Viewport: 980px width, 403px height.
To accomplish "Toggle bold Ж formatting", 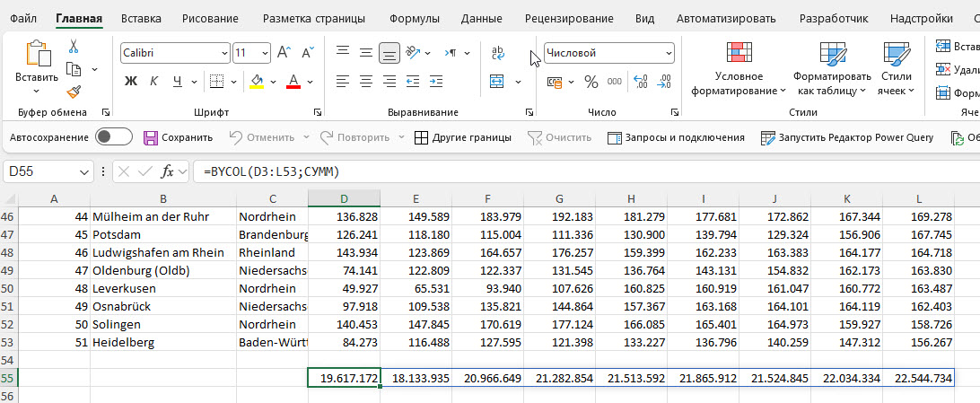I will [x=131, y=82].
